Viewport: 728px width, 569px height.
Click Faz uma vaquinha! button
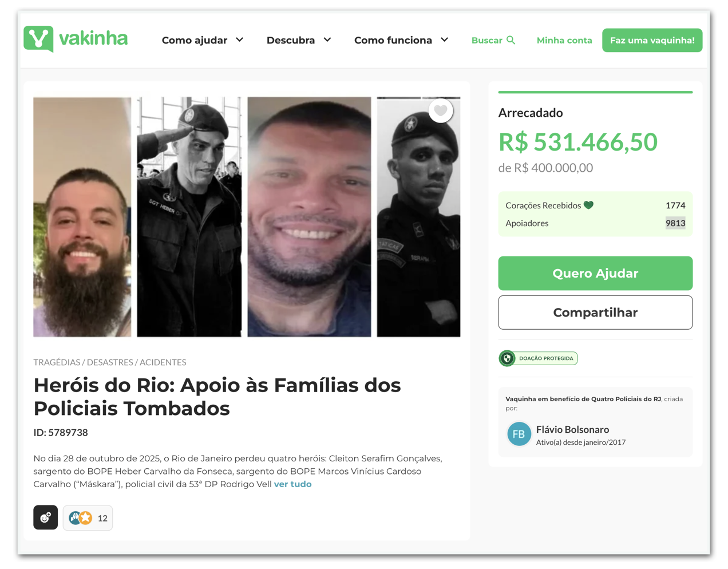pos(652,40)
